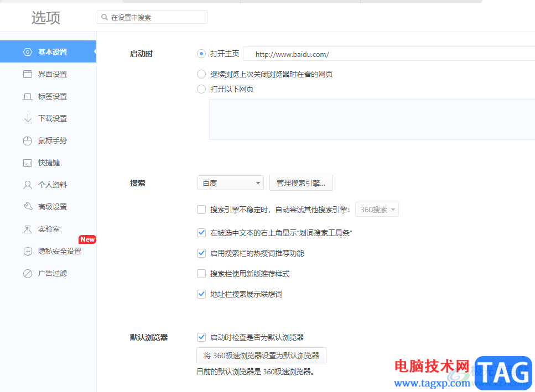The image size is (535, 392).
Task: Click the mouse icon for 鼠标手势
Action: point(28,140)
